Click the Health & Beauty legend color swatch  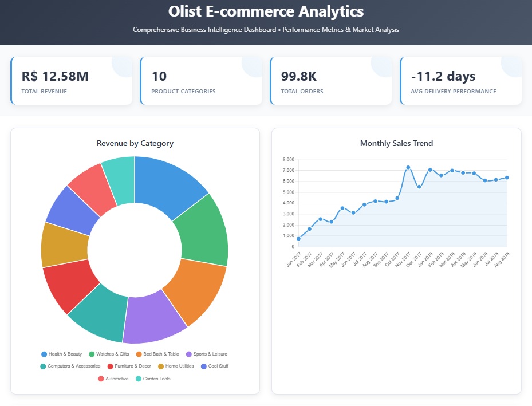pos(44,354)
